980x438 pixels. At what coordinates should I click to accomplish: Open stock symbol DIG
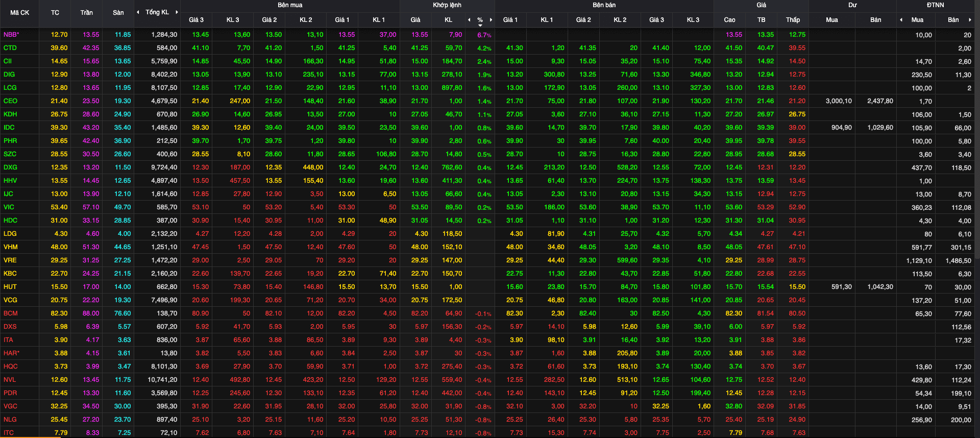coord(9,75)
